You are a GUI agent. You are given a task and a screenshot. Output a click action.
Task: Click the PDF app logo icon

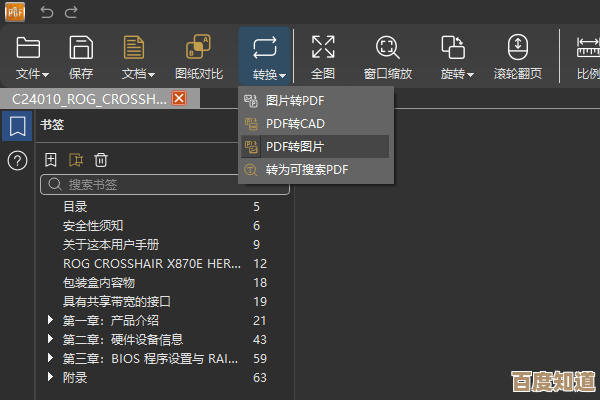click(15, 12)
